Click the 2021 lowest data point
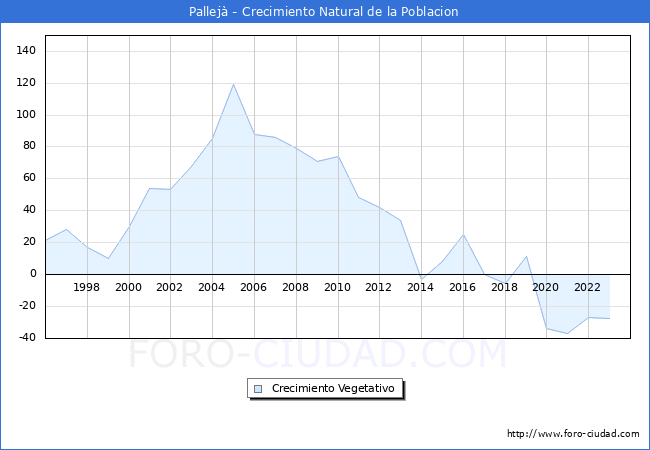The image size is (650, 450). (568, 334)
